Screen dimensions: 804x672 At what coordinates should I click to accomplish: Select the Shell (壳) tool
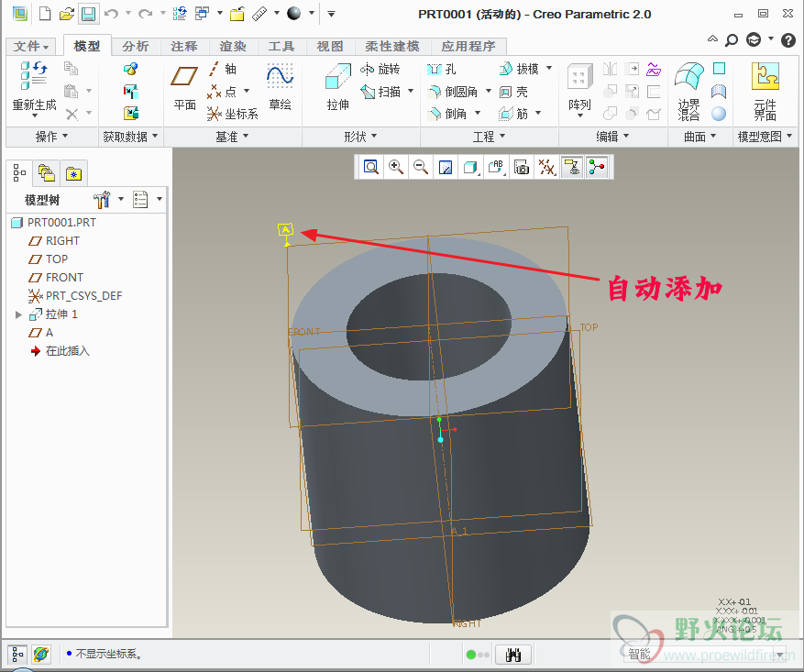point(513,92)
